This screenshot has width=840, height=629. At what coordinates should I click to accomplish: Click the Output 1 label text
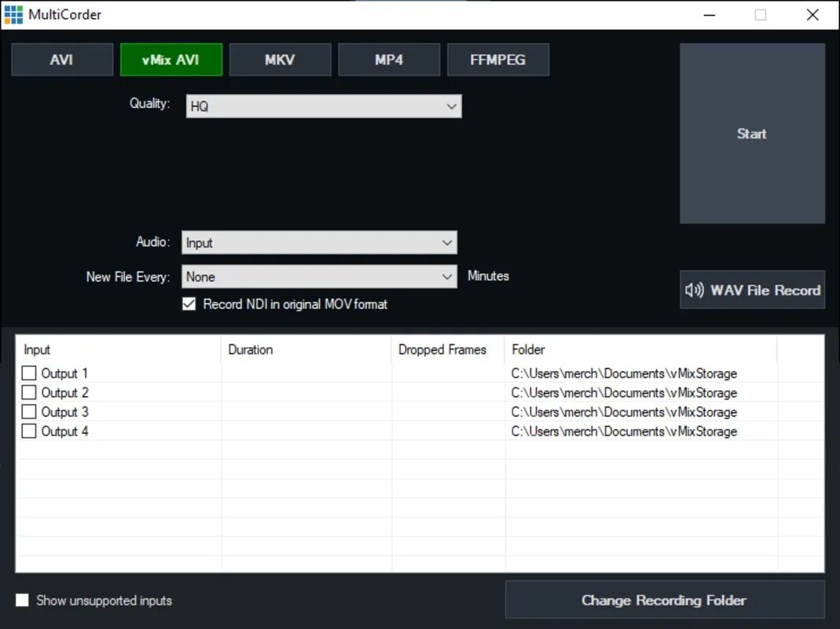pos(64,373)
